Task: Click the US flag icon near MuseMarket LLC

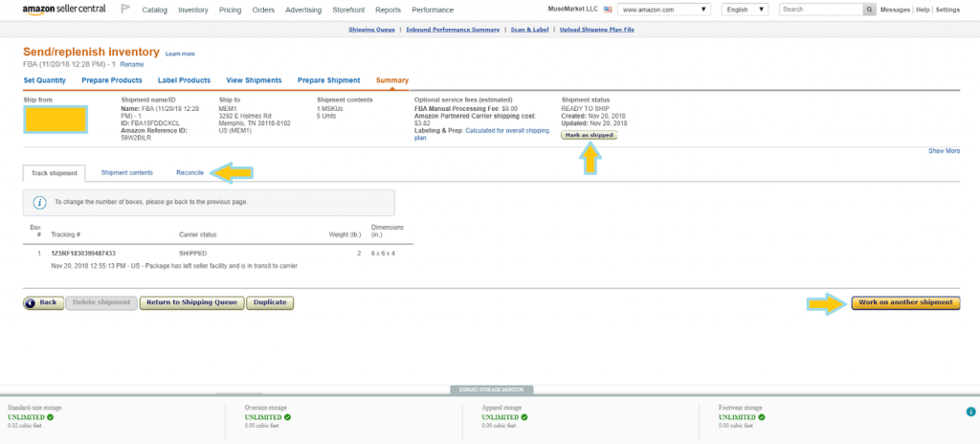Action: tap(608, 10)
